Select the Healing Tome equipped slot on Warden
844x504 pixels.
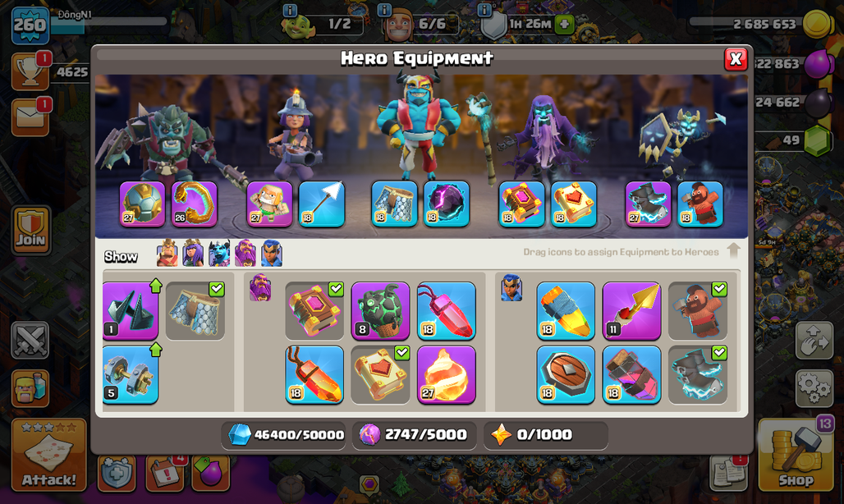point(573,204)
